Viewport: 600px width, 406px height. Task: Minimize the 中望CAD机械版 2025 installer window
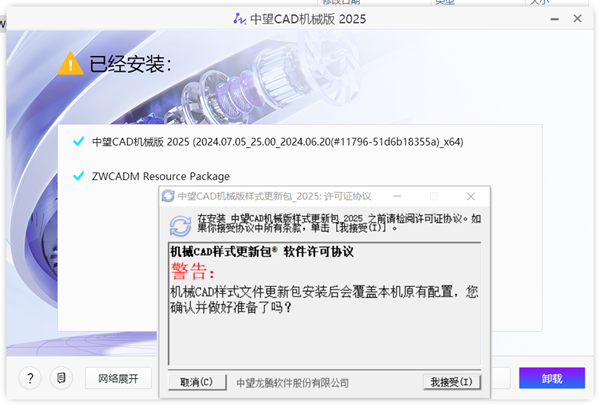[x=554, y=19]
